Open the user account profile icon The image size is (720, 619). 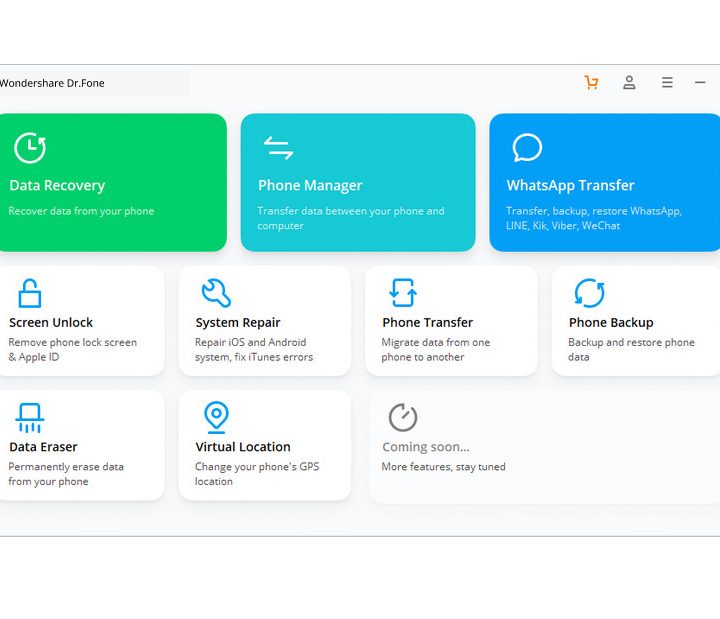[x=629, y=83]
